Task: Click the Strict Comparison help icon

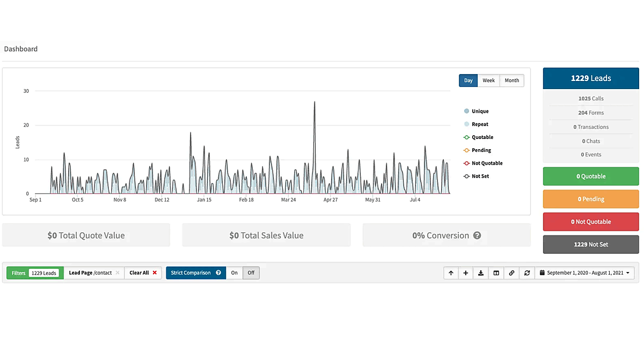Action: 218,273
